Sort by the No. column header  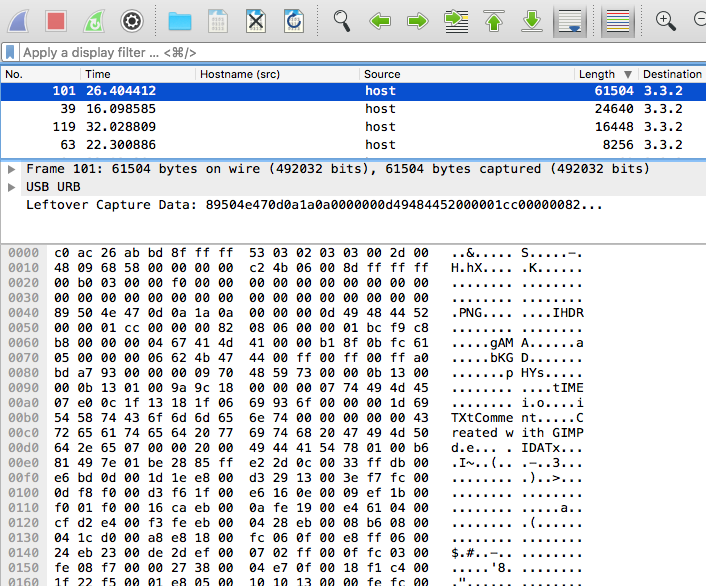41,74
